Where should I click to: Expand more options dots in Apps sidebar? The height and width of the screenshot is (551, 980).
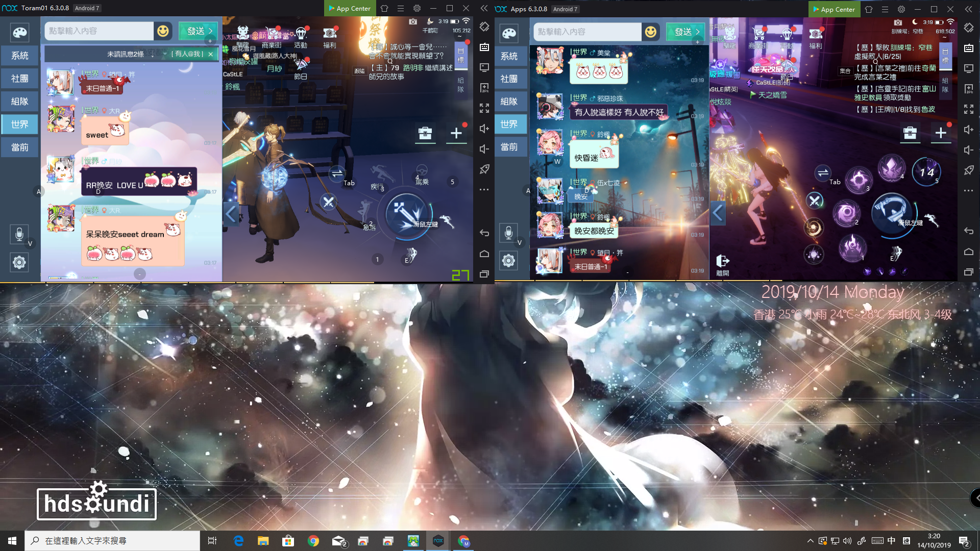point(968,191)
